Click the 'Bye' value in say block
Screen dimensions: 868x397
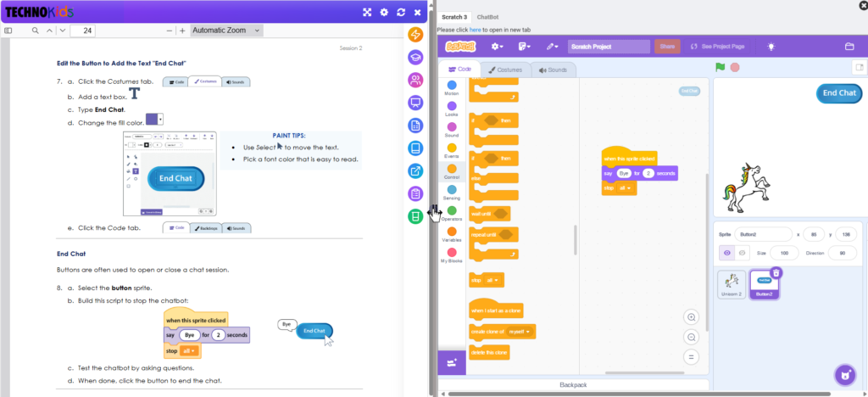[x=625, y=173]
